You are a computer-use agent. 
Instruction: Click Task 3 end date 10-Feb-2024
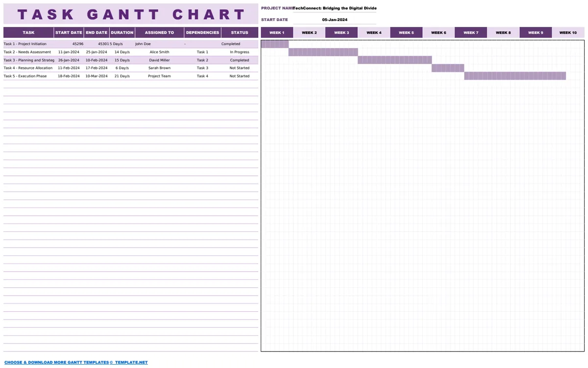coord(97,60)
